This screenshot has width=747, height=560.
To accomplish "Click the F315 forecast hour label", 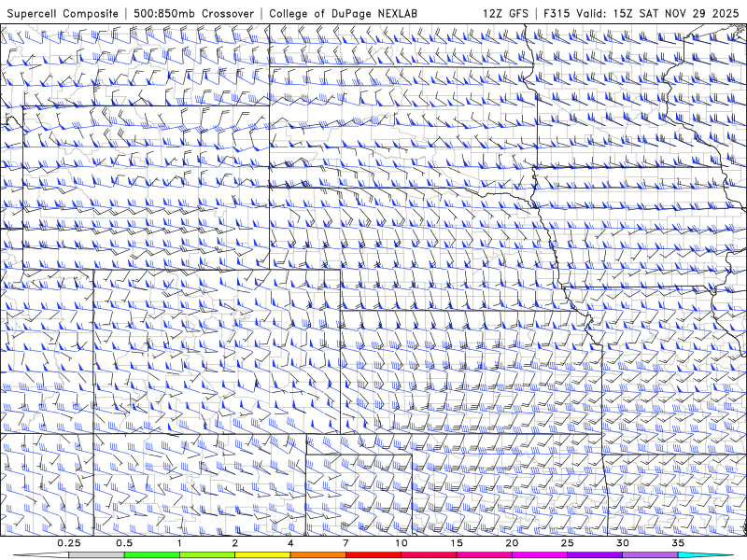I will click(x=557, y=13).
